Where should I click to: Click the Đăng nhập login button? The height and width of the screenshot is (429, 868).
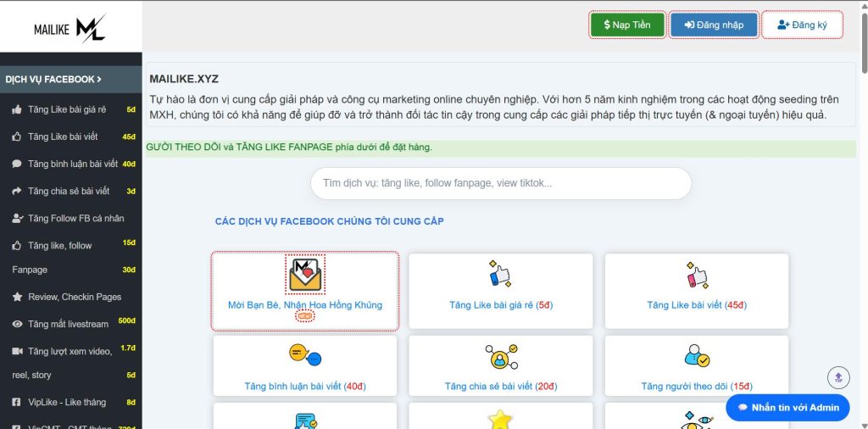click(714, 25)
